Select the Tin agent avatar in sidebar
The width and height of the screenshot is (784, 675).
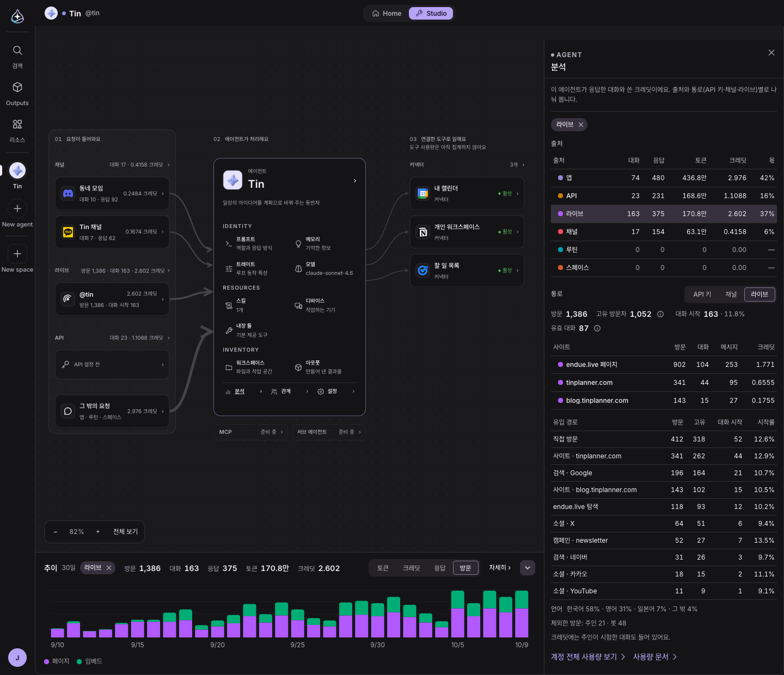coord(17,170)
